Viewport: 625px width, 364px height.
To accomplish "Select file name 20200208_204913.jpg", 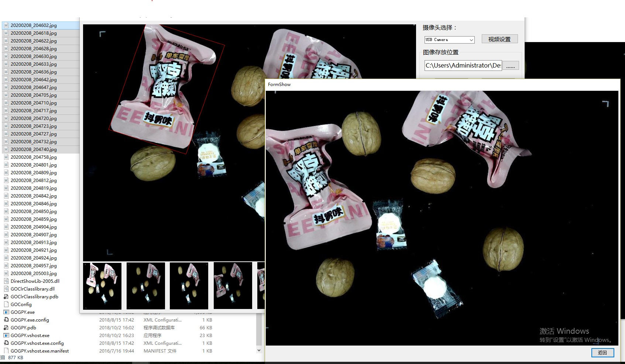I will pyautogui.click(x=34, y=243).
